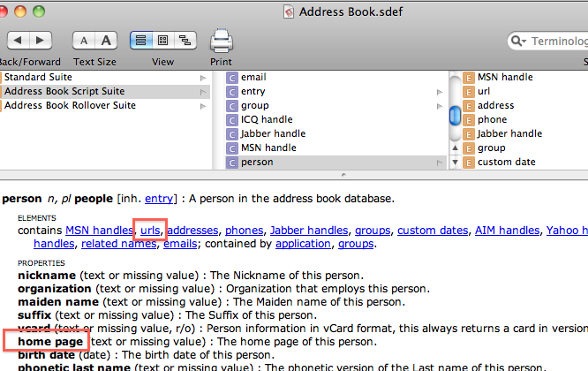
Task: Go back with the Back arrow button
Action: coord(18,40)
